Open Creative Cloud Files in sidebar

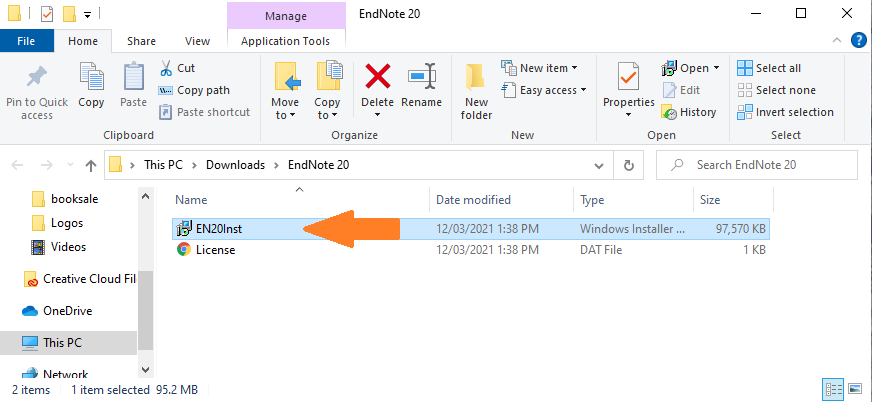(x=81, y=279)
